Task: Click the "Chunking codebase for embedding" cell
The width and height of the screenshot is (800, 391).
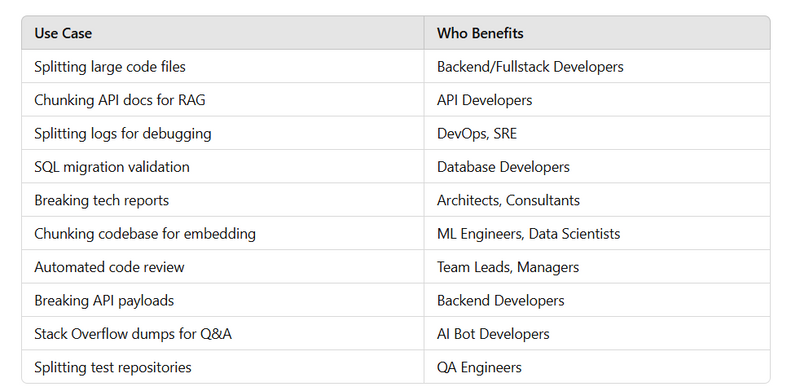Action: click(x=222, y=233)
